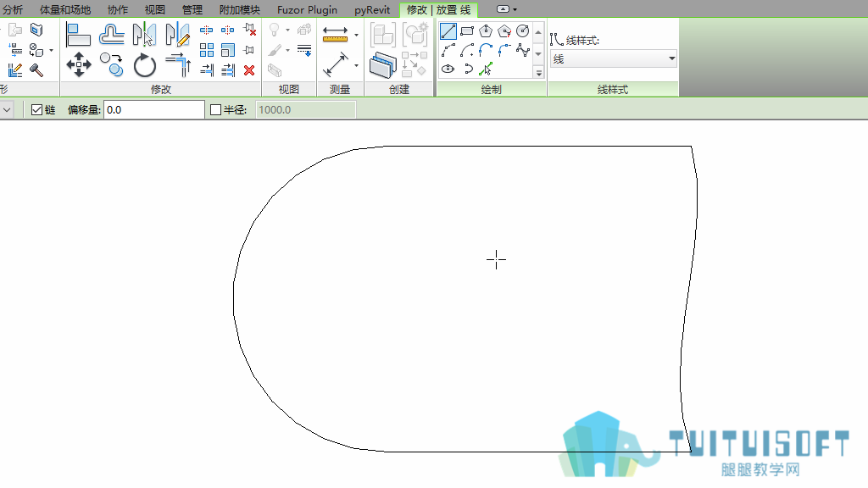Expand the draw gallery more button
Image resolution: width=868 pixels, height=488 pixels.
click(538, 73)
